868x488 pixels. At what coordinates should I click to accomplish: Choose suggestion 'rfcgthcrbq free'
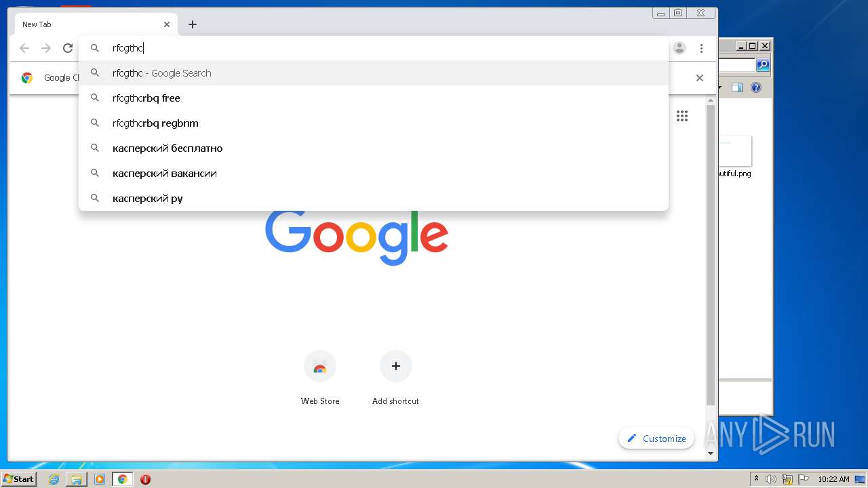pos(374,98)
